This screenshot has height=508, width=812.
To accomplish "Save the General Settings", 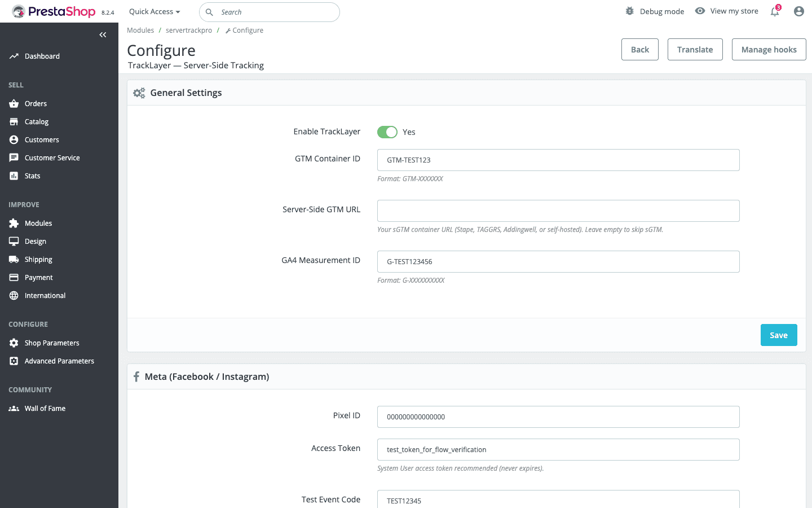I will point(779,335).
